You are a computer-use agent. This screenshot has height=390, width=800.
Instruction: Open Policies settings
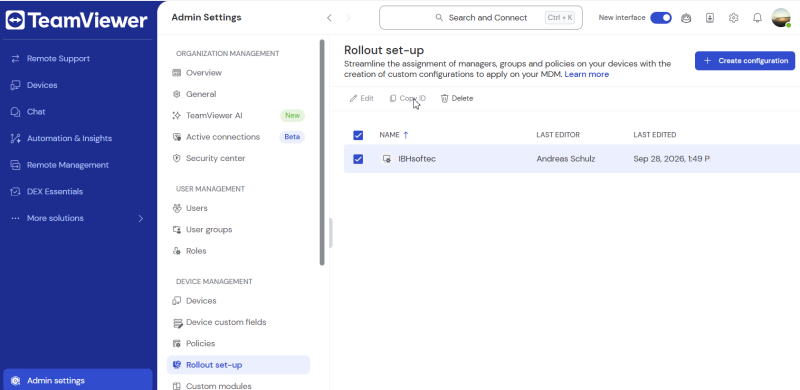click(201, 344)
